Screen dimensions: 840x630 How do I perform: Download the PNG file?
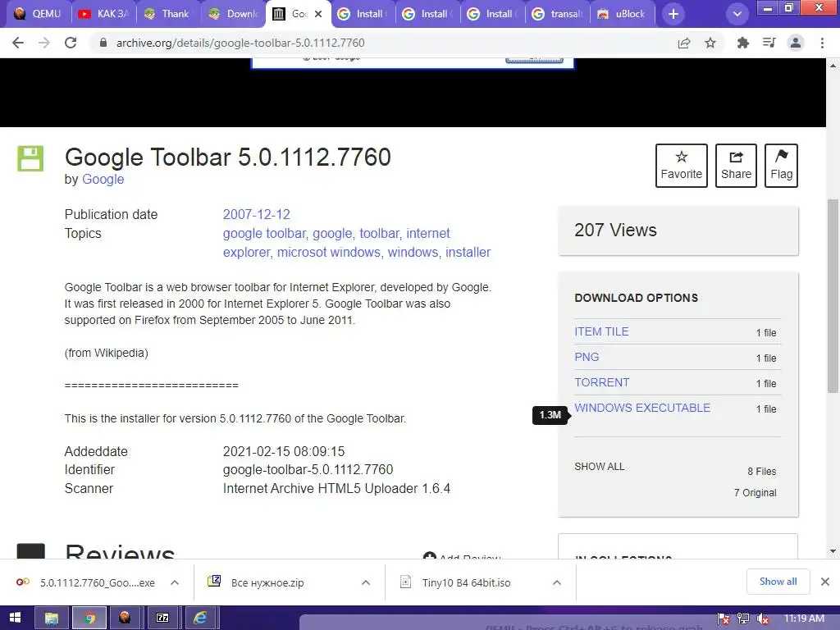587,357
